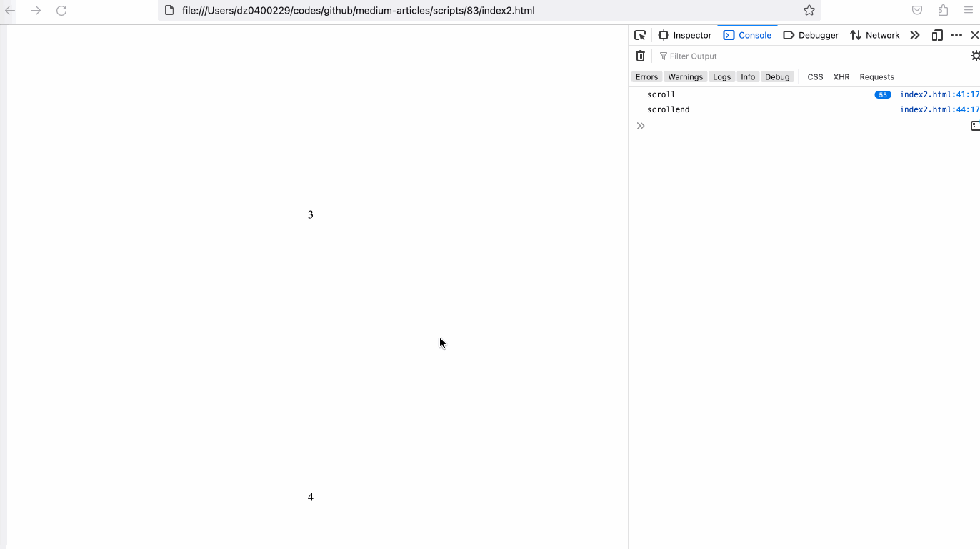Show the console sidebar via split icon
The width and height of the screenshot is (980, 549).
(974, 125)
